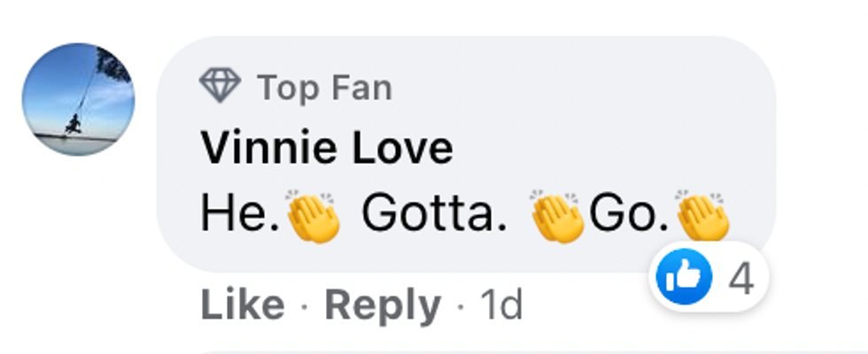The width and height of the screenshot is (868, 354).
Task: View the 4 reactions count
Action: pos(740,280)
